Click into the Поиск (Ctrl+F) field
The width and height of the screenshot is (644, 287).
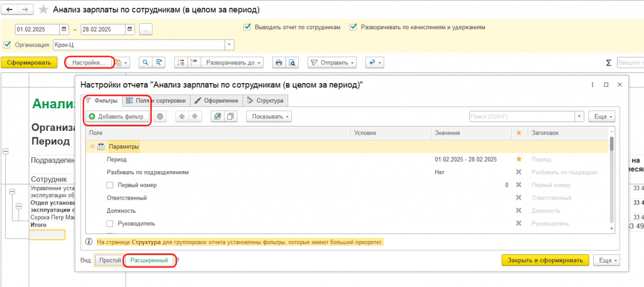(521, 116)
